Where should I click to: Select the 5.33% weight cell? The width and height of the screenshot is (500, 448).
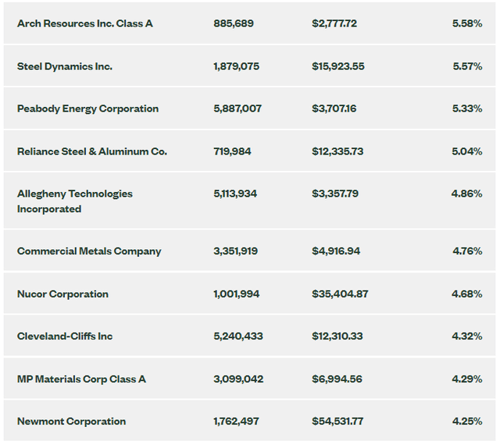467,108
